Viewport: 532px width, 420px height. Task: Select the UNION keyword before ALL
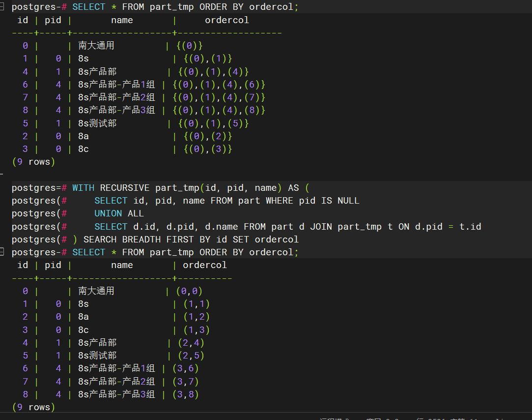tap(108, 213)
